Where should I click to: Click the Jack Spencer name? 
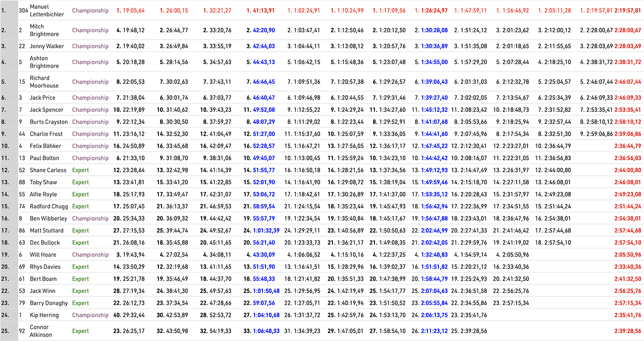pos(47,110)
